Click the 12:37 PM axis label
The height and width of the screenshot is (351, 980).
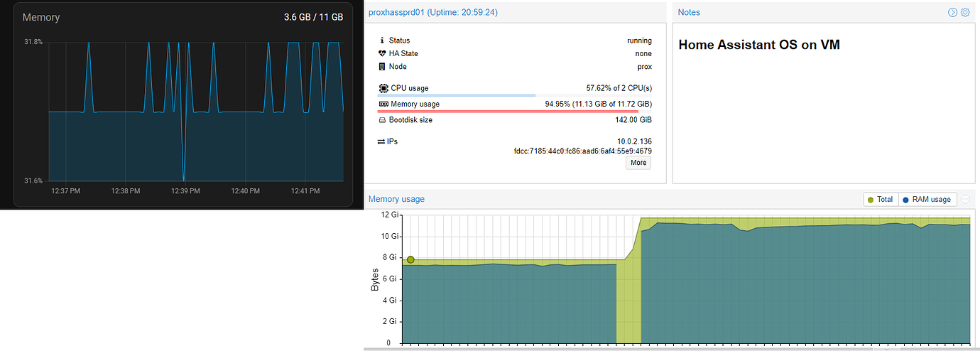coord(66,190)
